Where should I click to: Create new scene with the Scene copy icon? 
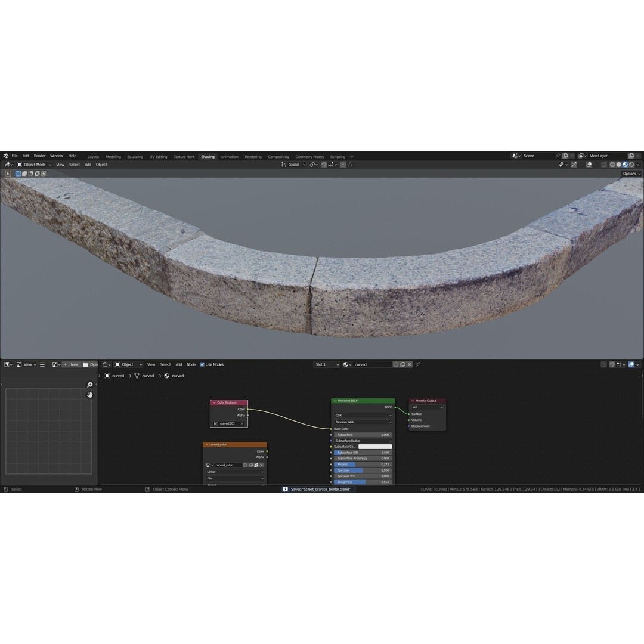coord(565,156)
